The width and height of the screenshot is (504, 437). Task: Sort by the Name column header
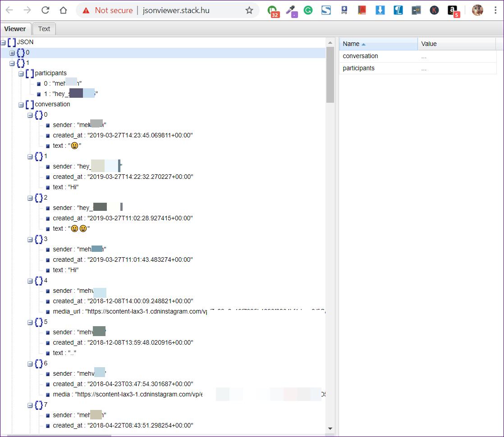378,44
